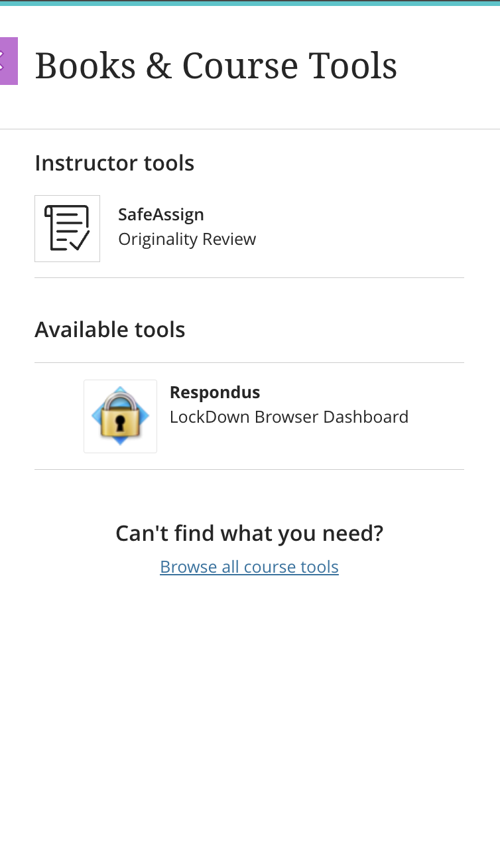Select the Originality Review subtitle
Screen dimensions: 500x868
[x=187, y=239]
